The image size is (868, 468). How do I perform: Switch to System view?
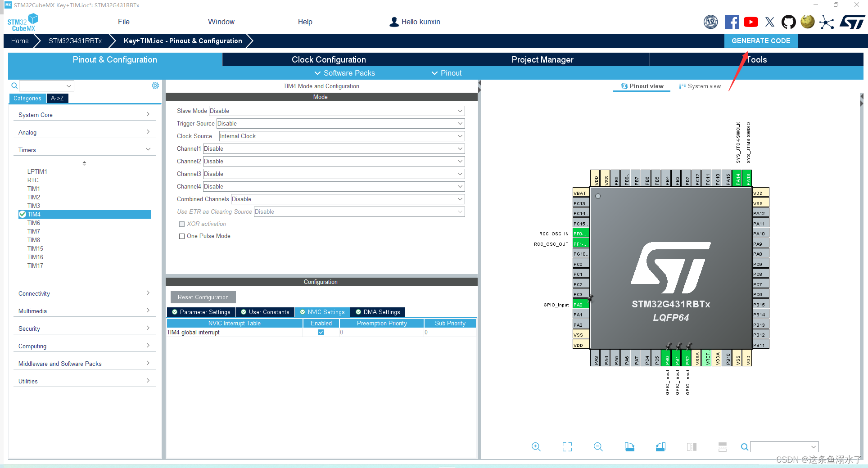point(700,86)
